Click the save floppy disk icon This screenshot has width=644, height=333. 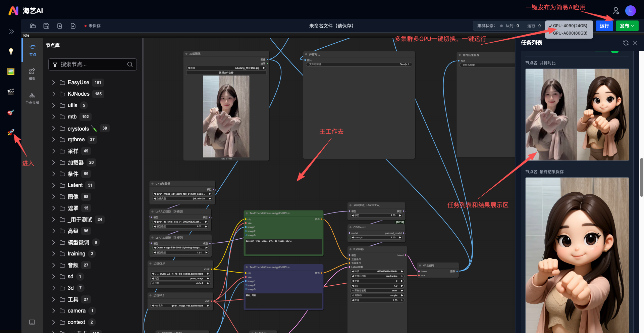[46, 26]
